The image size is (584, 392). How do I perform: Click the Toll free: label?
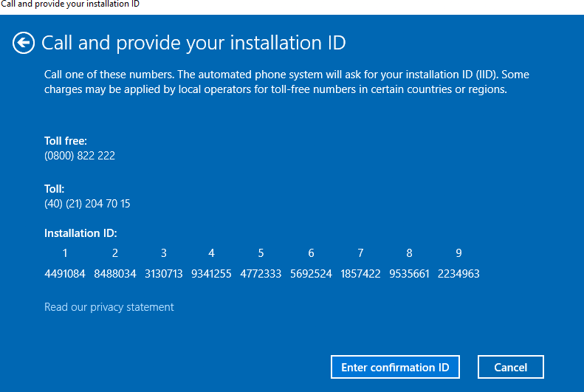coord(66,141)
